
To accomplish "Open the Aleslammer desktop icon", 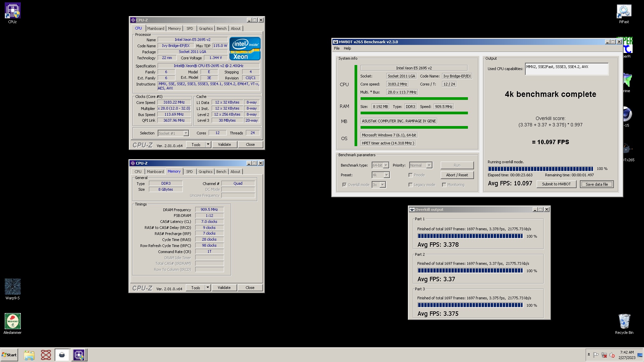I will click(12, 324).
